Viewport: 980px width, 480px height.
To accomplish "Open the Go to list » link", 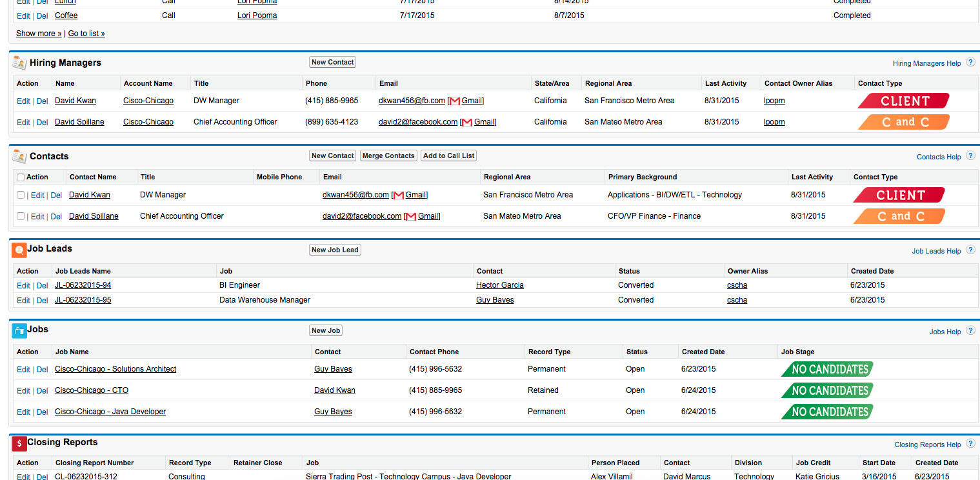I will click(x=86, y=34).
